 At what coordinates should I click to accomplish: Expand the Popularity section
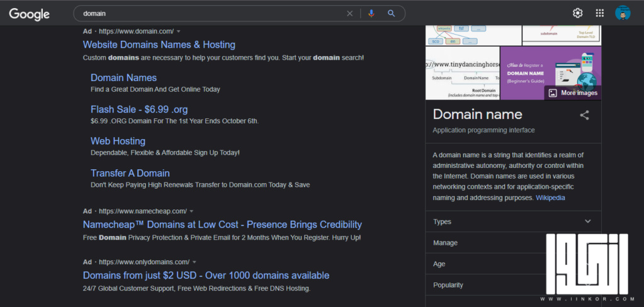pos(513,285)
